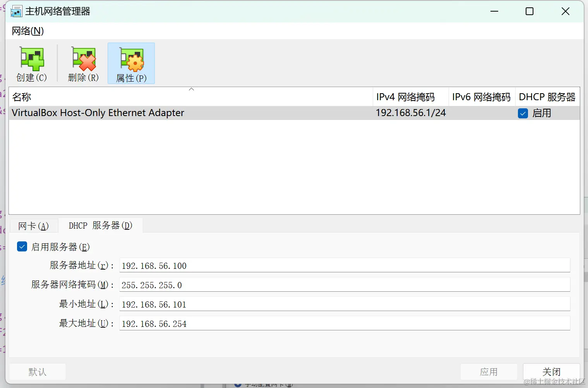Click the 服务器网络掩码 field showing 255.255.255.0
Viewport: 588px width, 388px height.
tap(345, 285)
